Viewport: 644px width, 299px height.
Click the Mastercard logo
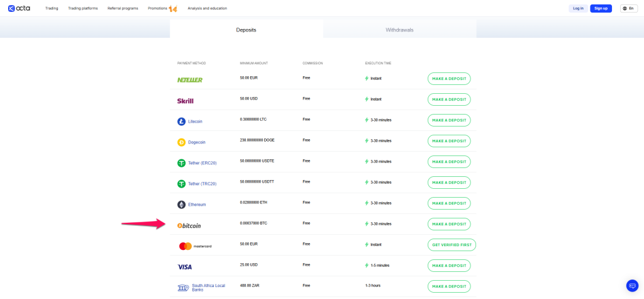click(x=195, y=246)
